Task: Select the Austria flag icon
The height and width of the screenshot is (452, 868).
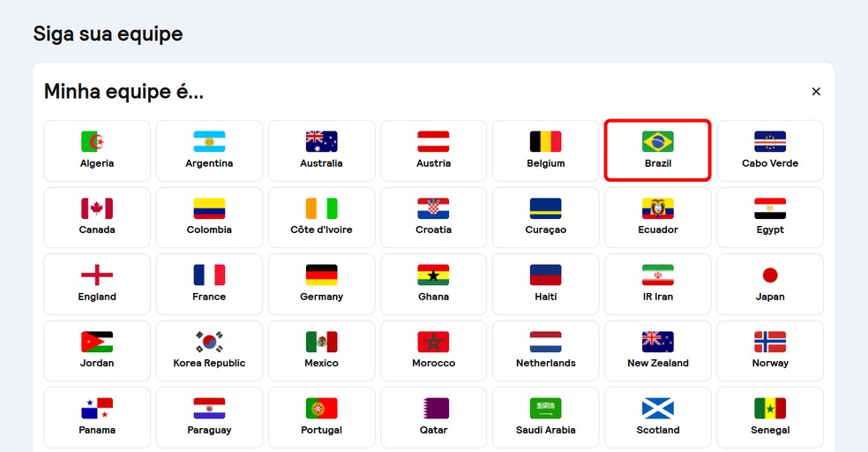Action: pos(433,142)
